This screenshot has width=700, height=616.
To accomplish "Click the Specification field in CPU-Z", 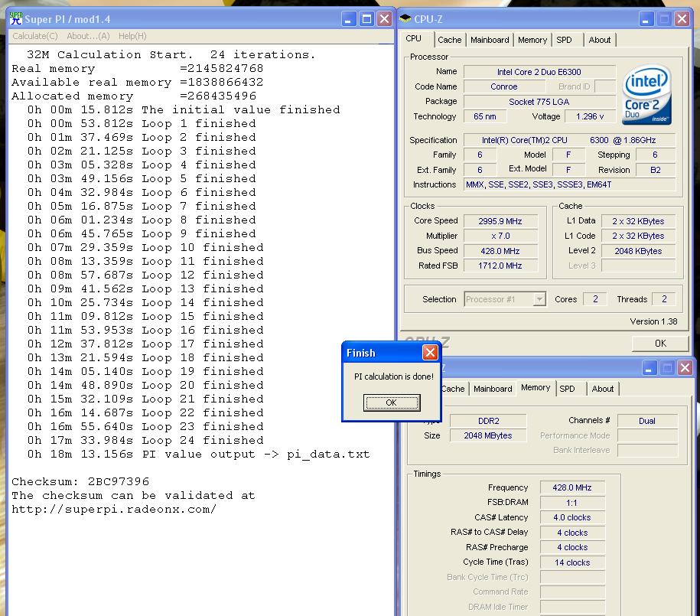I will tap(570, 140).
